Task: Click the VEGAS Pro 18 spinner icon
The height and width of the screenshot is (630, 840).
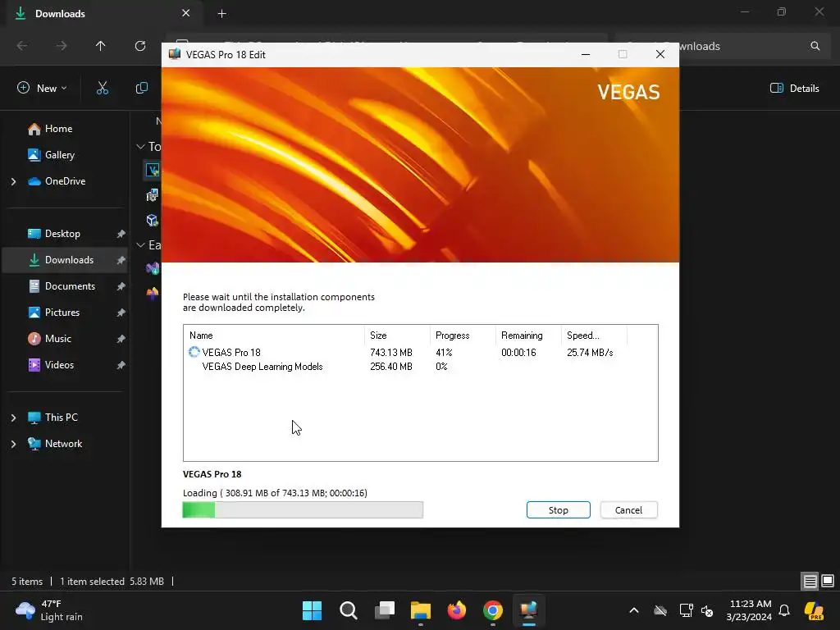Action: pos(194,352)
